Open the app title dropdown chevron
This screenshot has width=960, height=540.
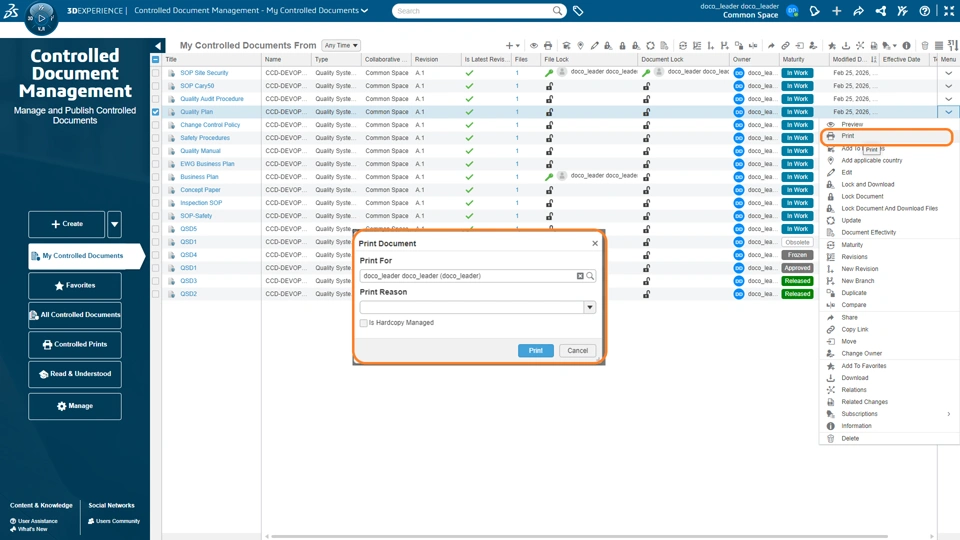[x=364, y=10]
